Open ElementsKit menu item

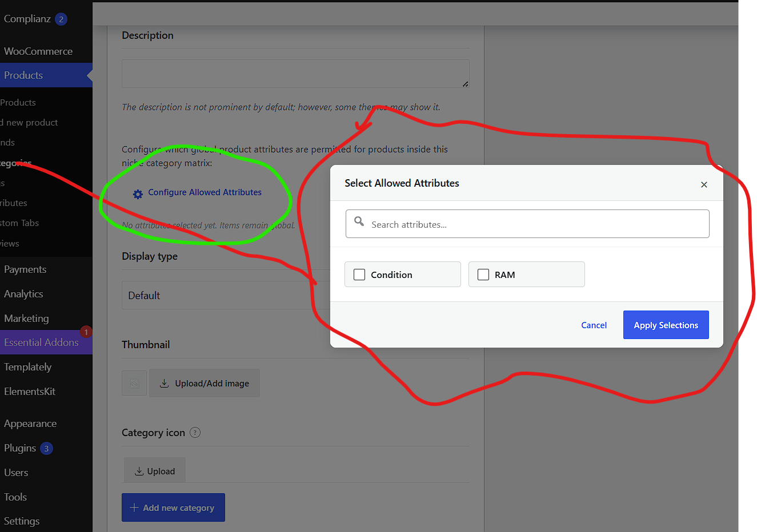(30, 392)
